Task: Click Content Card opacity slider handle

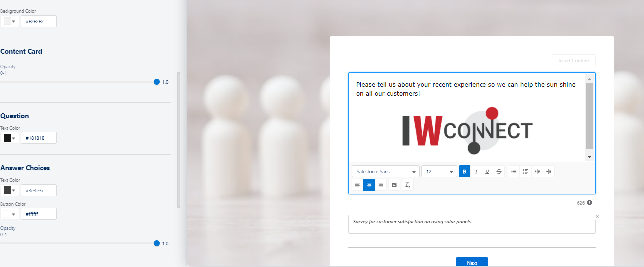Action: click(x=157, y=82)
